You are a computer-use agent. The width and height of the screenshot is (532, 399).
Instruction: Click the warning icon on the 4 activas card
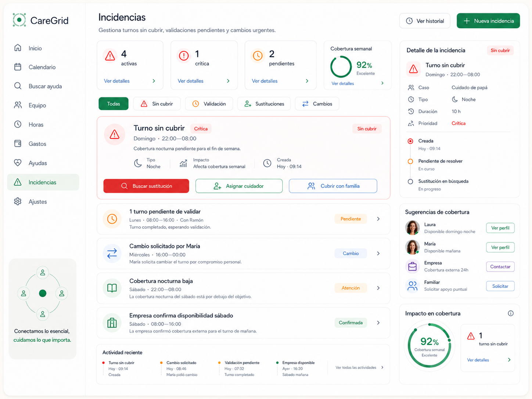(x=110, y=56)
